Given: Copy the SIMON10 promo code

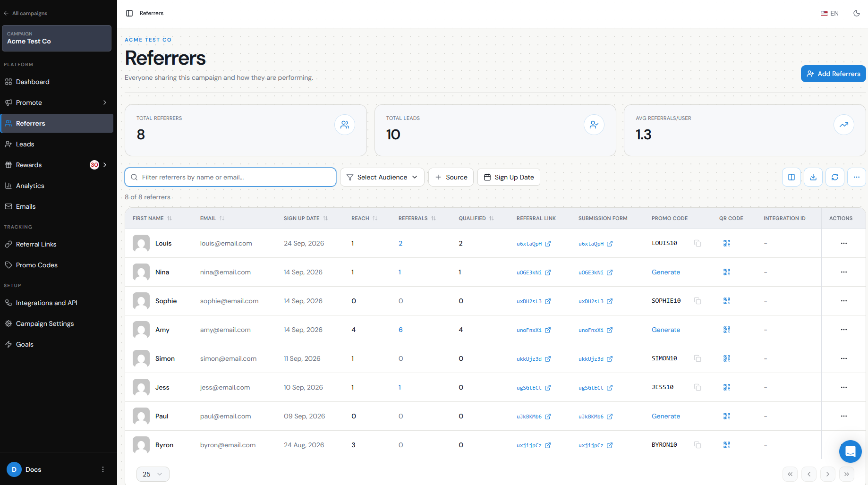Looking at the screenshot, I should click(698, 358).
